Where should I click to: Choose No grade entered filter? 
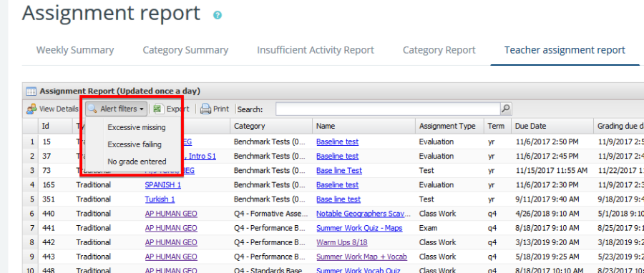point(137,162)
